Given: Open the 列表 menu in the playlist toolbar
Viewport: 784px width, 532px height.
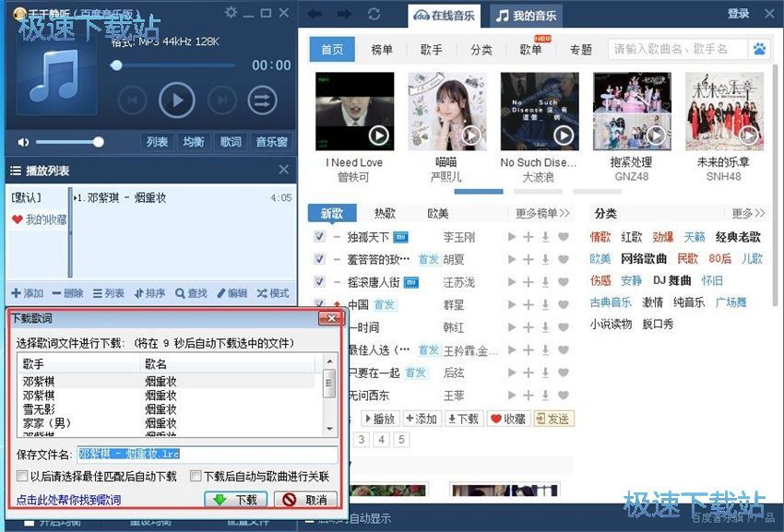Looking at the screenshot, I should pos(109,293).
